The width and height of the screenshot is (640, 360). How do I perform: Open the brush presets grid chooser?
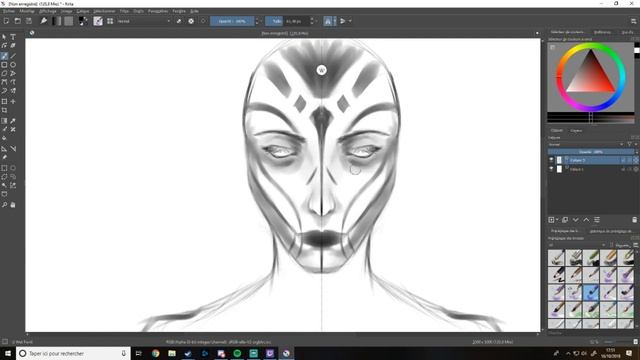tap(110, 21)
